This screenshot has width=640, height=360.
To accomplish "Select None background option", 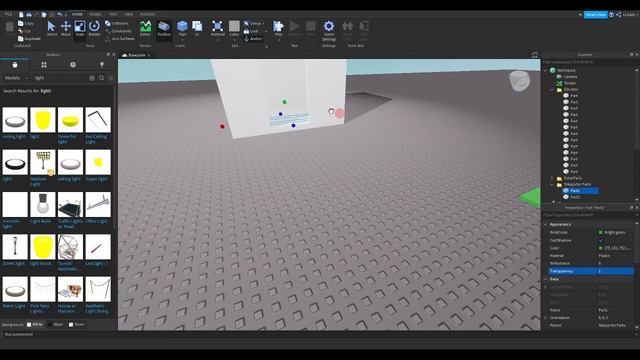I will coord(77,324).
